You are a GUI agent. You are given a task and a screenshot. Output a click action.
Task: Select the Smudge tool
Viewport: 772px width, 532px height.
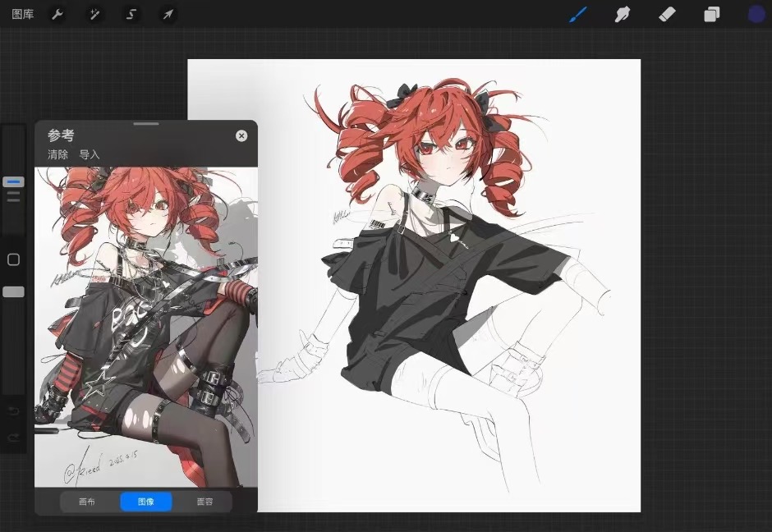pyautogui.click(x=623, y=14)
